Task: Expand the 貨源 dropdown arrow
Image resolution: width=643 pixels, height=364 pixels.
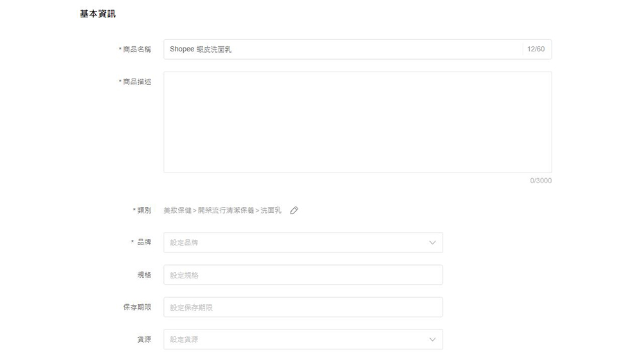Action: 432,340
